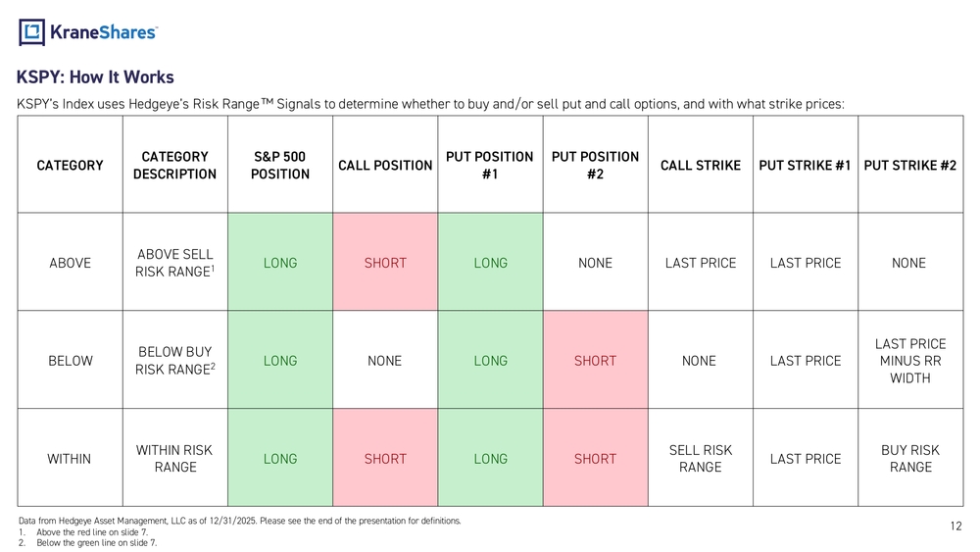Click the S&P 500 POSITION column header
The height and width of the screenshot is (552, 980).
pyautogui.click(x=280, y=165)
